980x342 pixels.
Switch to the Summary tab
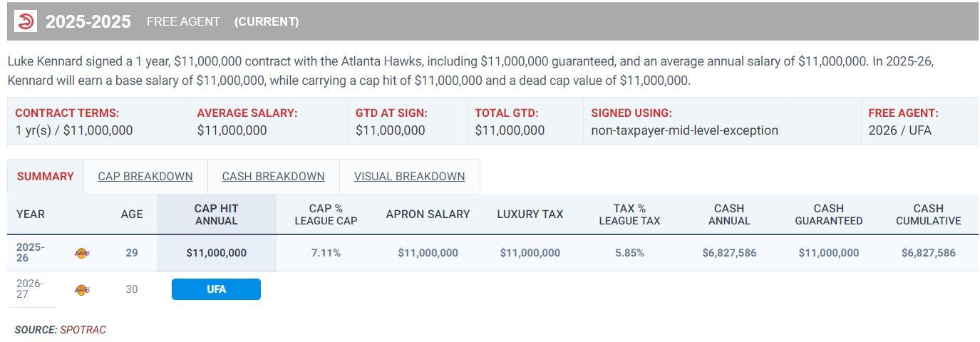45,177
